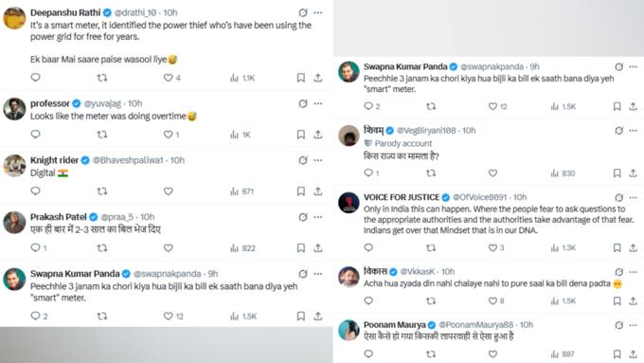Retweet professor's meter overtime tweet

(x=102, y=135)
